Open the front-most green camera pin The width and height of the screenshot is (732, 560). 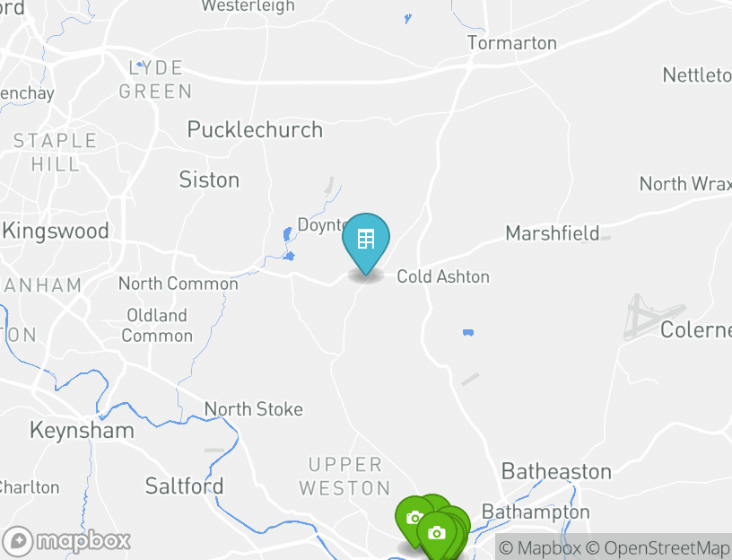point(437,534)
